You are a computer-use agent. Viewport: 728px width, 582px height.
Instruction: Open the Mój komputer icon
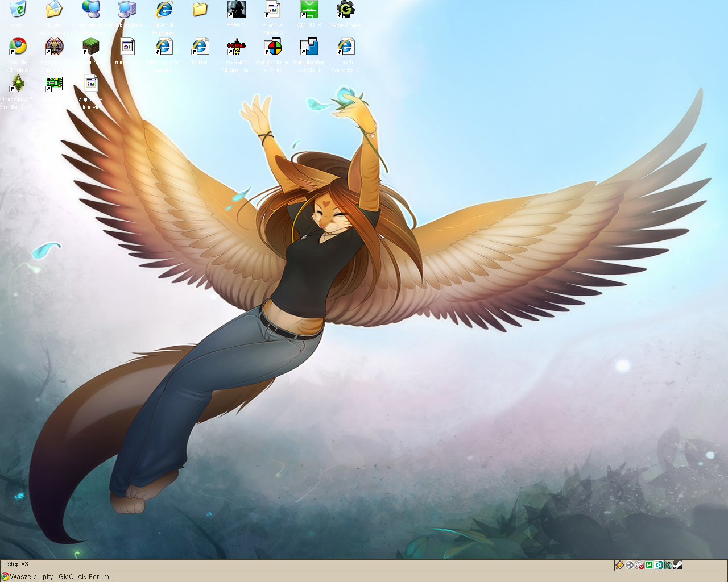(127, 10)
